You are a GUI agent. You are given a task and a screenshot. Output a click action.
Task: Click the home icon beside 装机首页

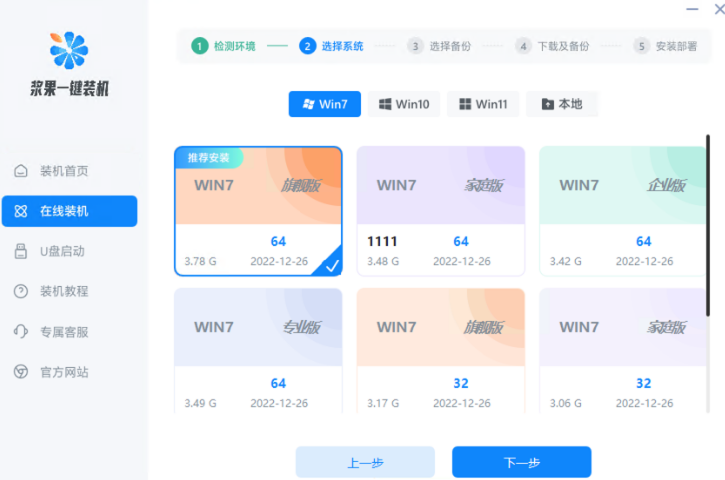[21, 171]
